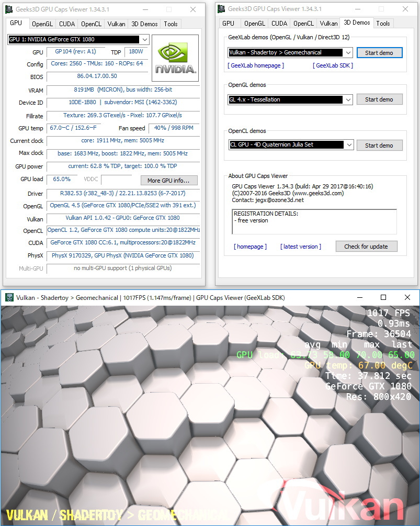Start the GL 4.x Tessellation demo
Image resolution: width=420 pixels, height=526 pixels.
coord(379,99)
